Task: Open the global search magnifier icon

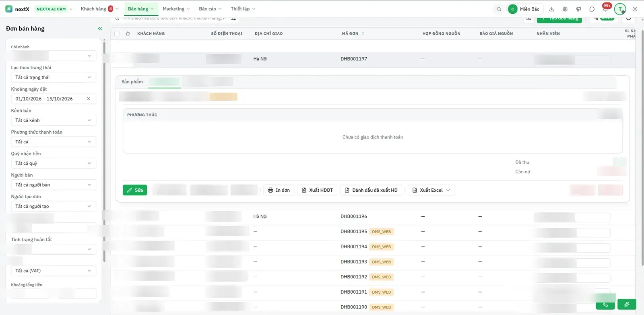Action: click(499, 9)
